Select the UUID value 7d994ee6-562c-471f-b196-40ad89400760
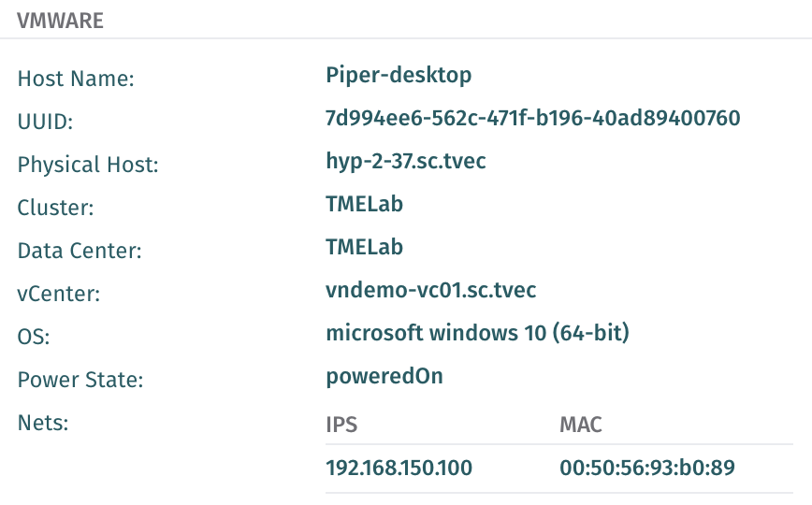The height and width of the screenshot is (505, 812). 532,118
